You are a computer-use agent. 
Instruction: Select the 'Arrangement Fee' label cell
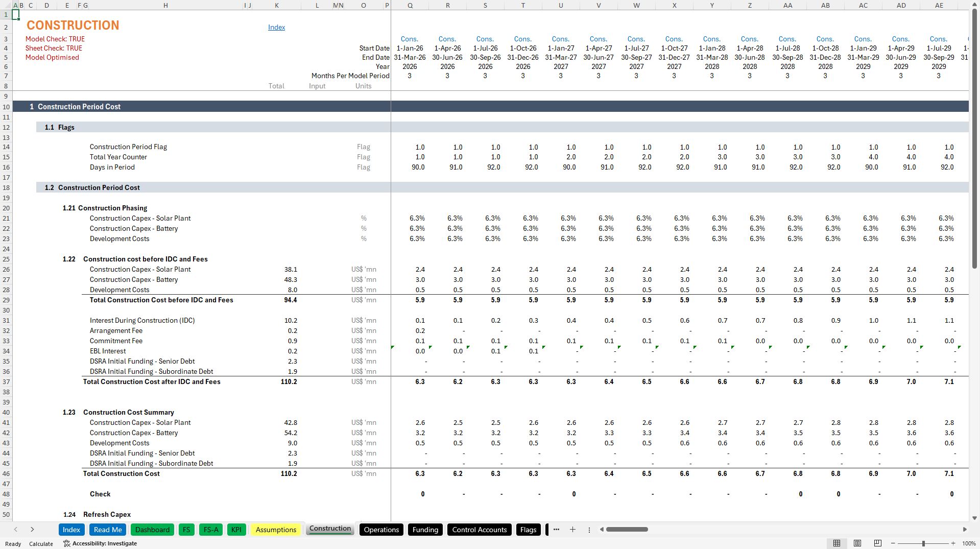coord(116,330)
